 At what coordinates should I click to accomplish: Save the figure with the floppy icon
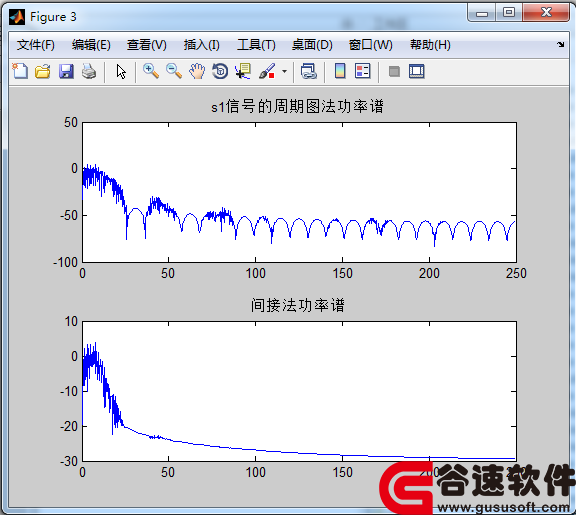pos(66,71)
